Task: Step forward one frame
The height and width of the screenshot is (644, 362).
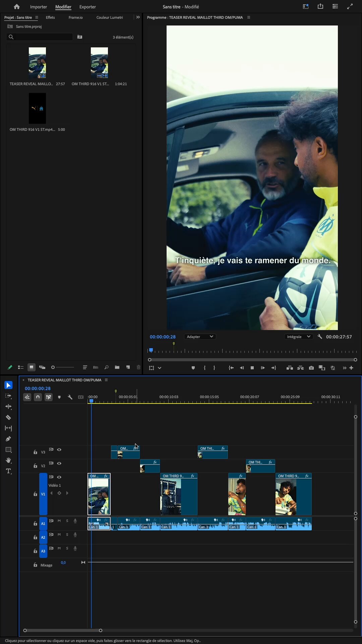Action: [x=263, y=368]
